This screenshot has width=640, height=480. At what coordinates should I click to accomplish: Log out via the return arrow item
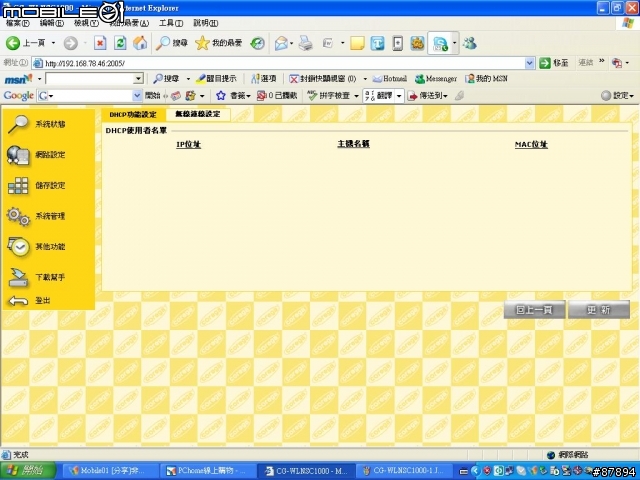(29, 300)
